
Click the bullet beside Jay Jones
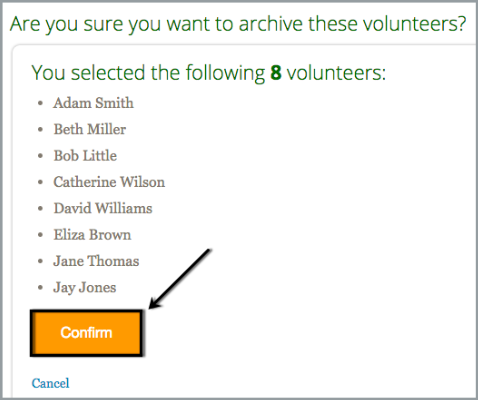pos(40,288)
